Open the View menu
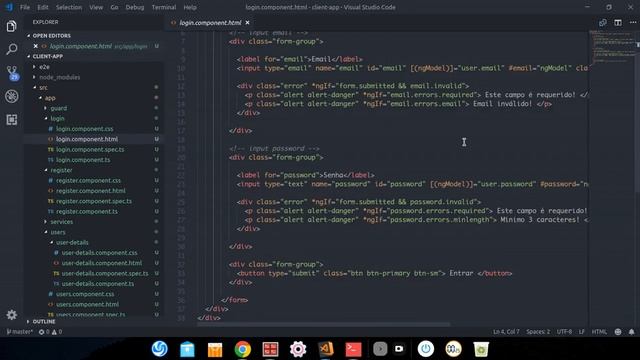 [x=96, y=7]
